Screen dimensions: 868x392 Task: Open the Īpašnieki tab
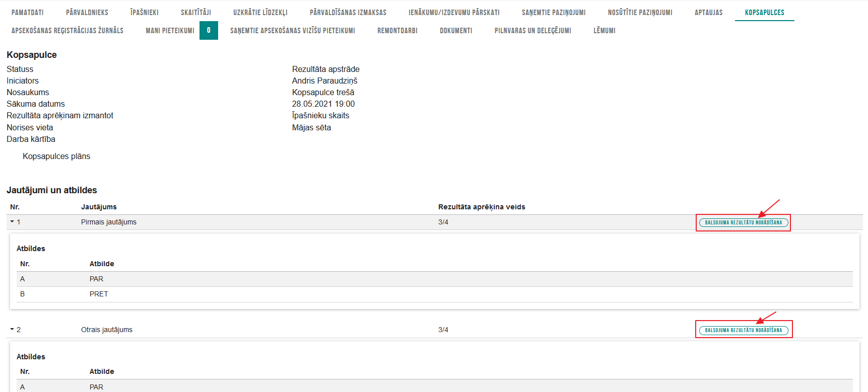(145, 13)
